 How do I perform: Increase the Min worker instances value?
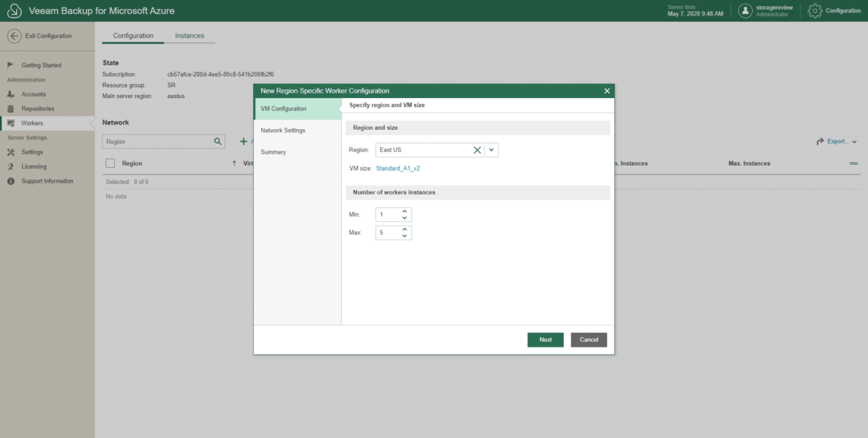(404, 211)
